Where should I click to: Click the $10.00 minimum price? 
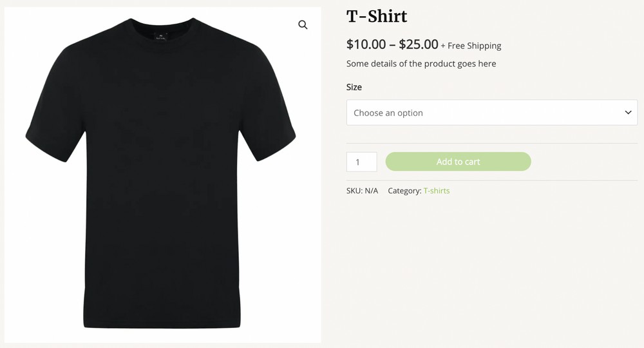[366, 44]
